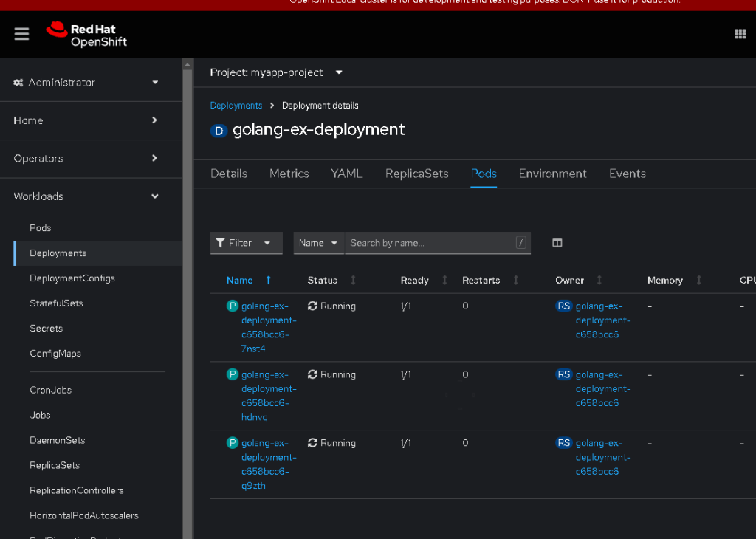Click the P pod badge for 7nst4
The image size is (756, 539).
[233, 306]
